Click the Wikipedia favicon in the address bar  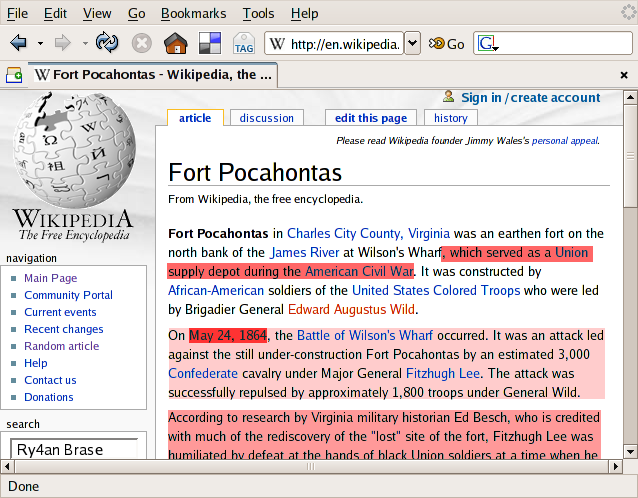pos(277,44)
